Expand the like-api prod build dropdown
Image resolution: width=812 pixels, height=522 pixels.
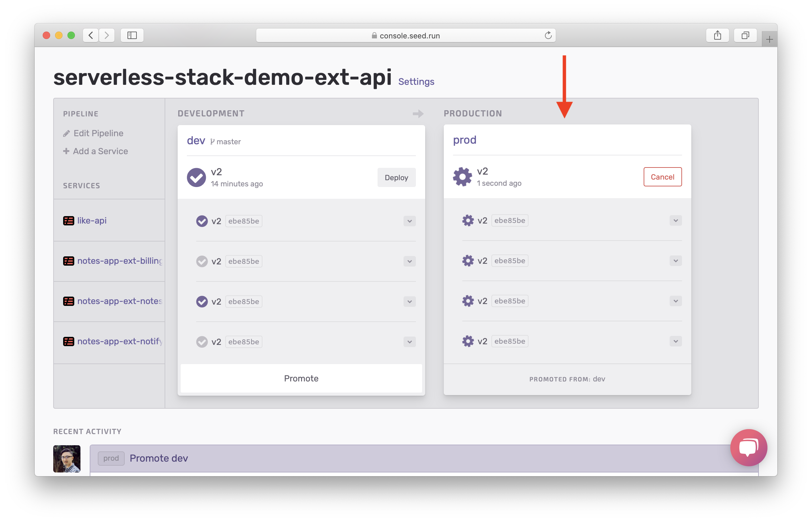coord(675,221)
